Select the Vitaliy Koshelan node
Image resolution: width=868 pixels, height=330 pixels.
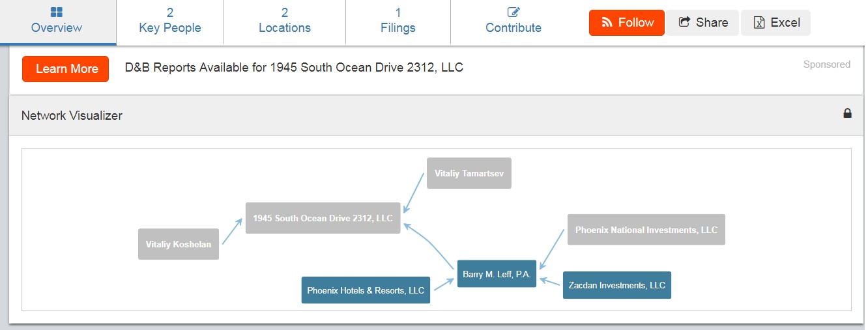179,244
